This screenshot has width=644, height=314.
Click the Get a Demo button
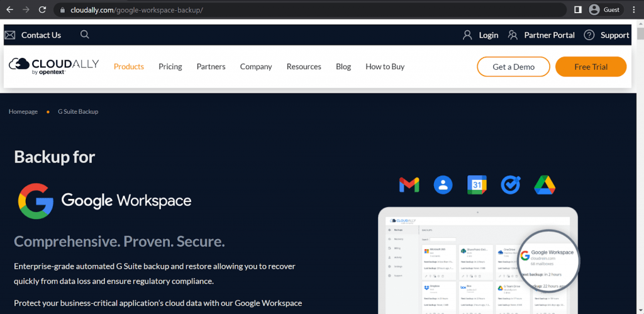513,67
